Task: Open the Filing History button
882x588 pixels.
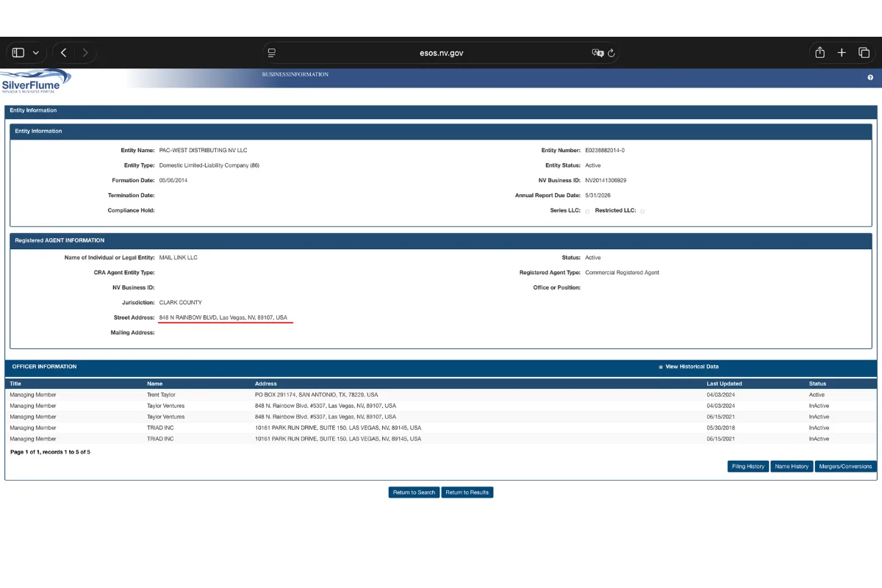Action: (747, 467)
